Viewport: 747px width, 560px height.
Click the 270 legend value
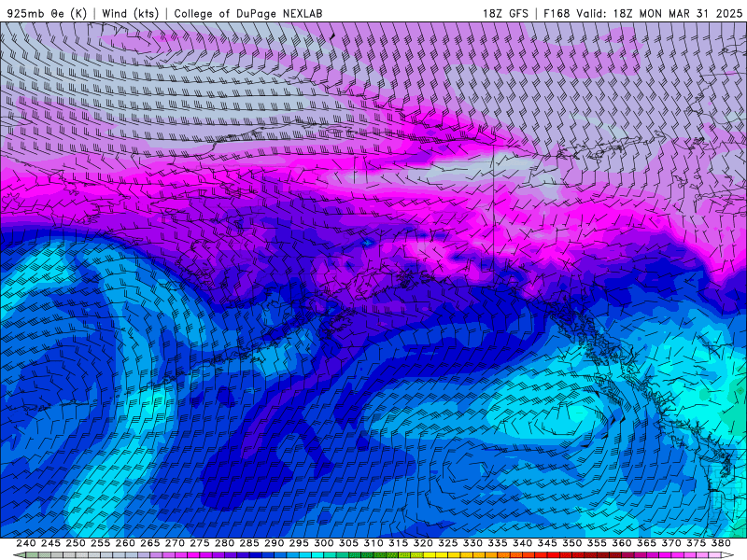(x=175, y=543)
